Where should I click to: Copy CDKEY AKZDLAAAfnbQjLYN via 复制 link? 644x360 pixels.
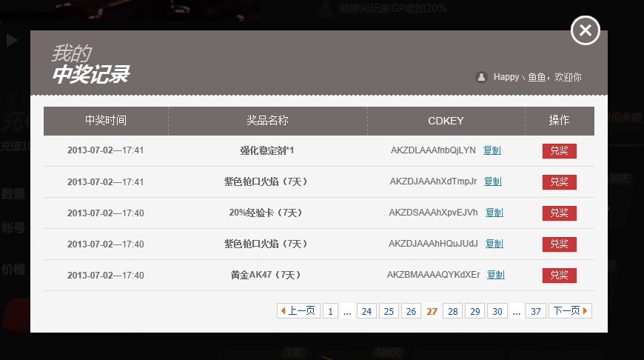pos(492,150)
